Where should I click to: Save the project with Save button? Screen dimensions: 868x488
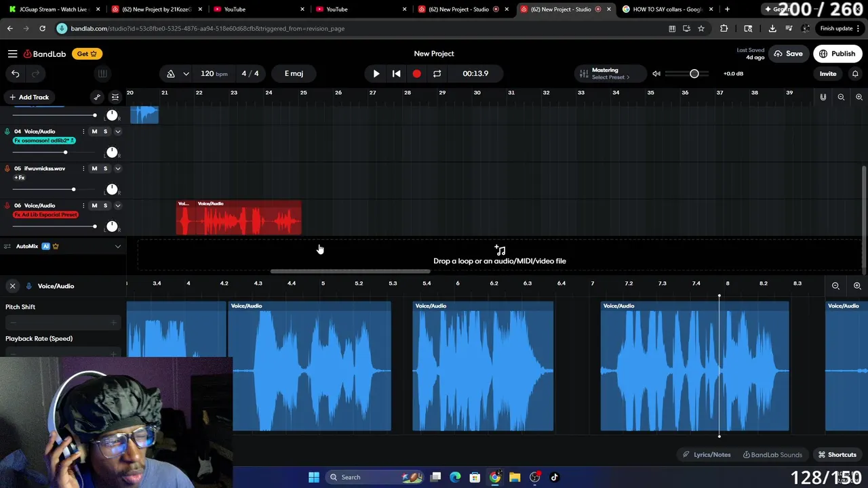788,54
